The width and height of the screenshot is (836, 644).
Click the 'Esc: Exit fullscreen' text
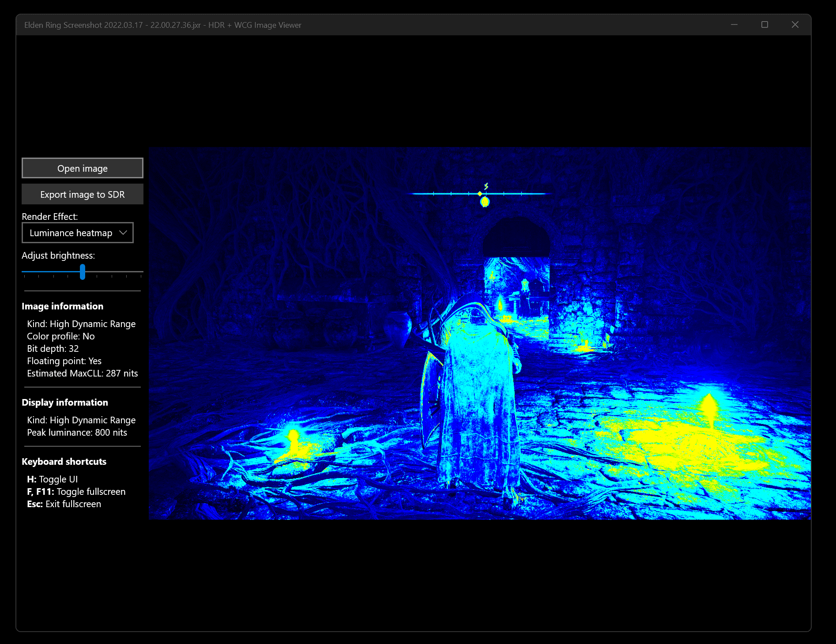pos(64,504)
